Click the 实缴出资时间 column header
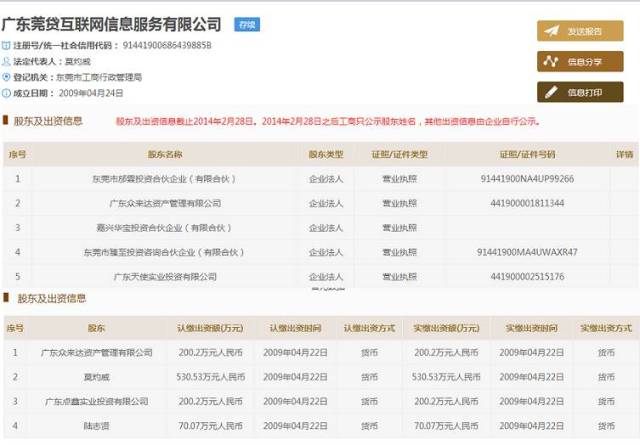This screenshot has width=640, height=445. [531, 328]
